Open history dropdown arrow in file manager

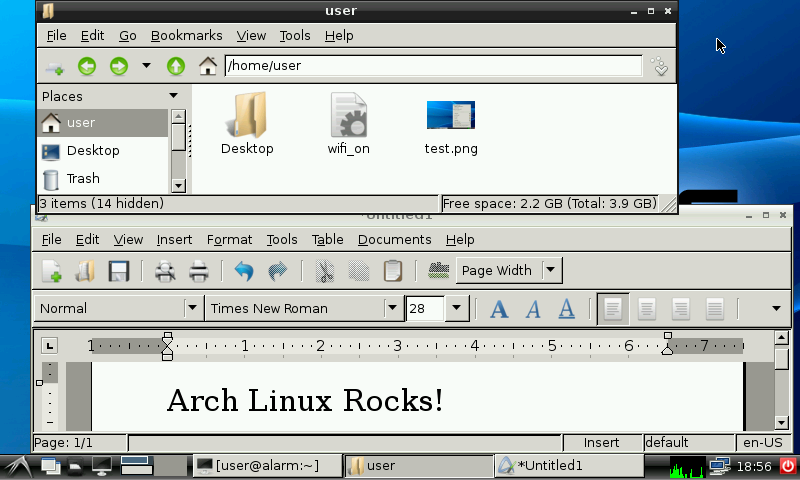tap(146, 66)
